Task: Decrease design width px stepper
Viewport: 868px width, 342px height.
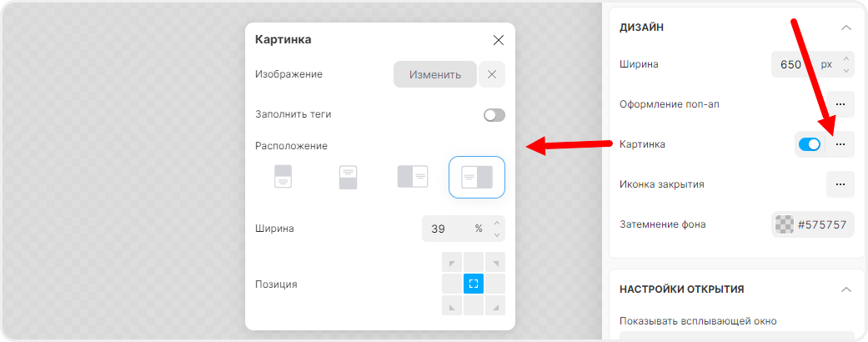Action: pos(845,70)
